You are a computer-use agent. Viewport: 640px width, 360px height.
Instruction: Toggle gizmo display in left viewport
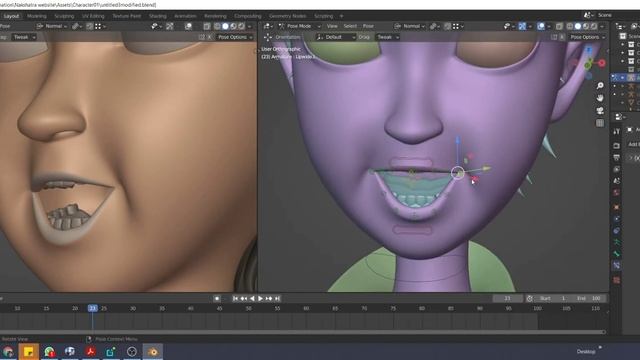170,26
